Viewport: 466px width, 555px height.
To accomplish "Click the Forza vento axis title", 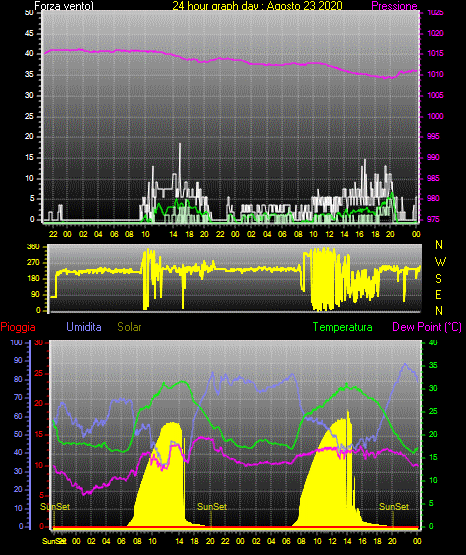I will 64,6.
